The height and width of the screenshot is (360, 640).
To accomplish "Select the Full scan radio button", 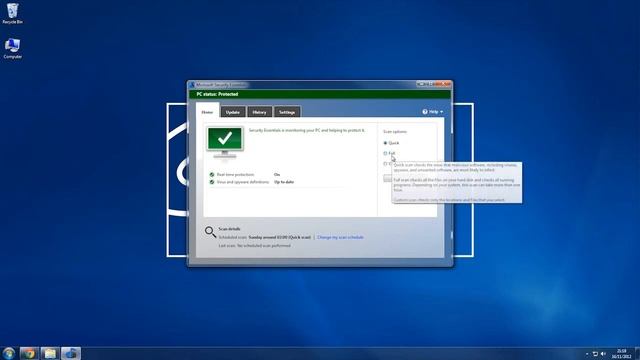I will point(385,153).
